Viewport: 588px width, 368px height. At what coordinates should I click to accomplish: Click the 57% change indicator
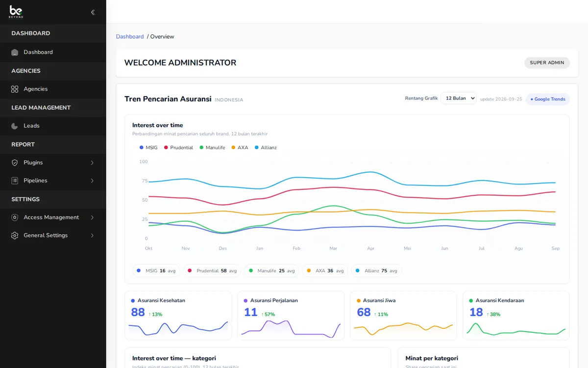click(x=268, y=315)
